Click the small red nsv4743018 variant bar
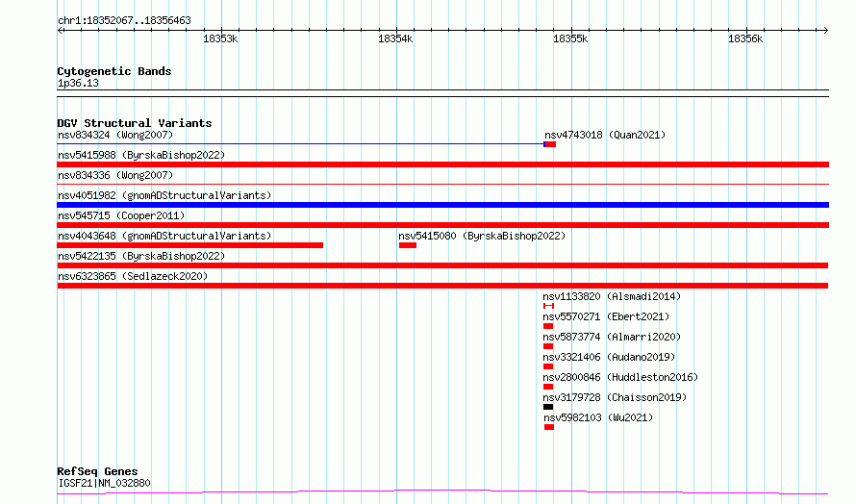856x504 pixels. point(550,144)
